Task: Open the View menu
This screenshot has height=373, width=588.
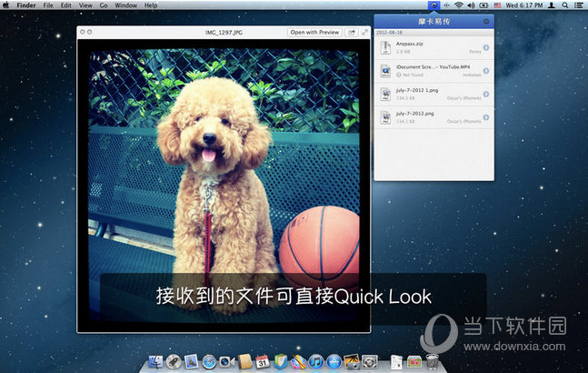Action: click(85, 5)
